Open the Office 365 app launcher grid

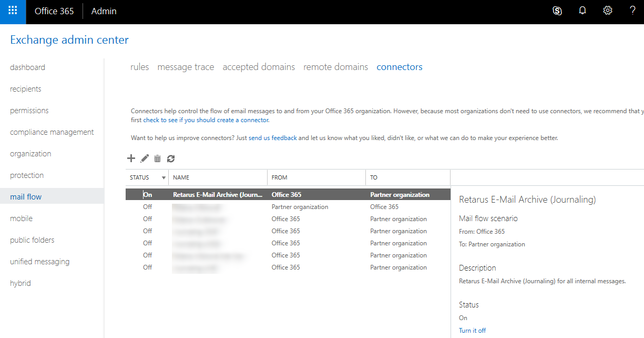[13, 11]
